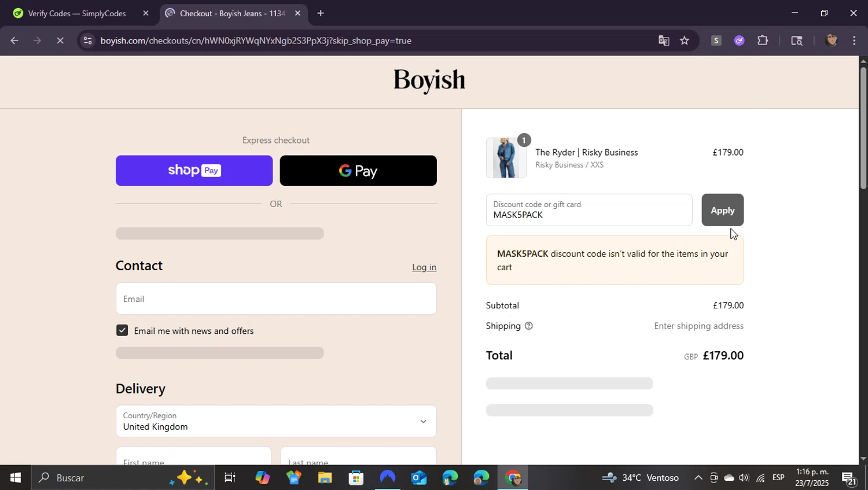Open the Extensions puzzle icon
Image resolution: width=868 pixels, height=490 pixels.
click(763, 40)
